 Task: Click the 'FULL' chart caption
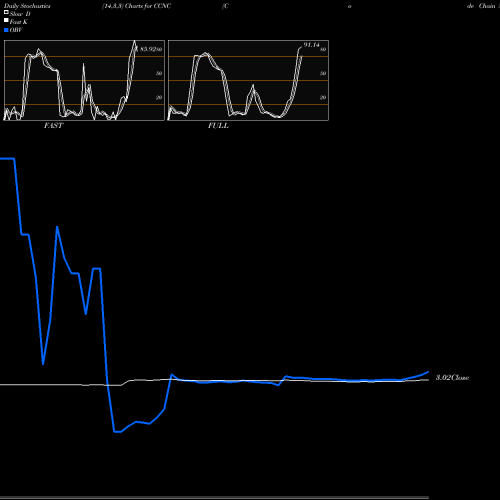click(218, 126)
